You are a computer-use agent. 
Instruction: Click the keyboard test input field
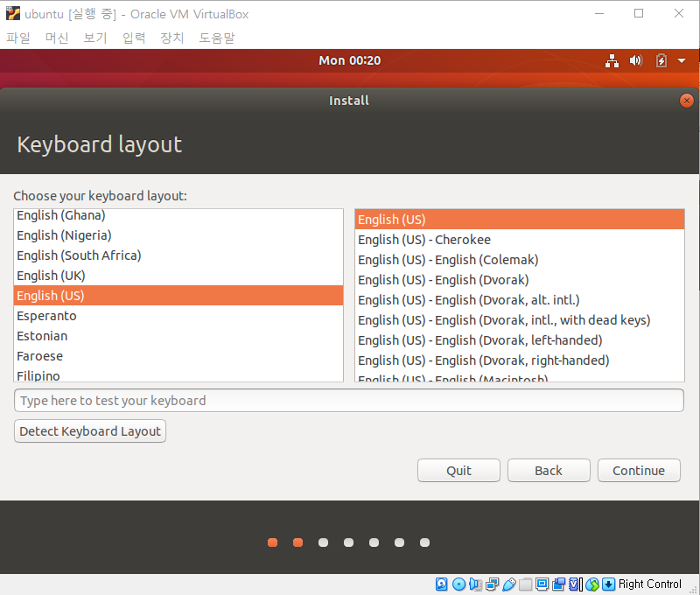click(349, 401)
